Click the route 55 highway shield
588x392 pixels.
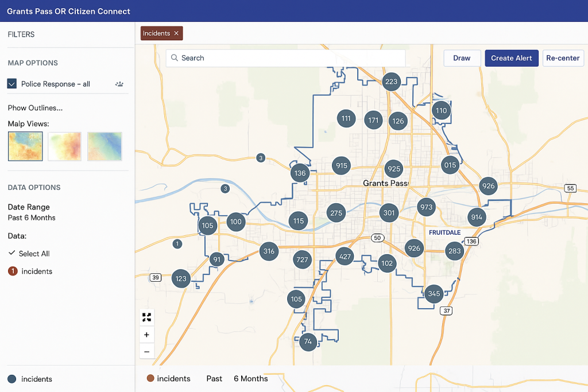click(570, 188)
